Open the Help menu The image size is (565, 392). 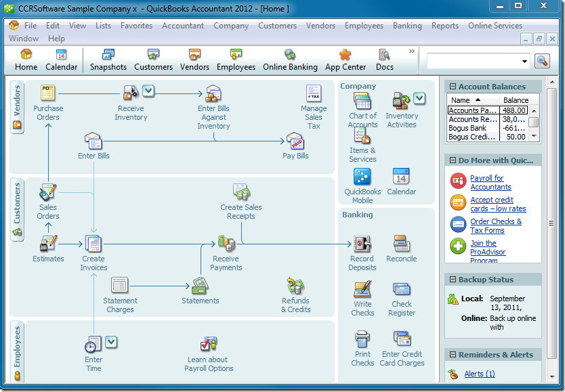point(56,39)
